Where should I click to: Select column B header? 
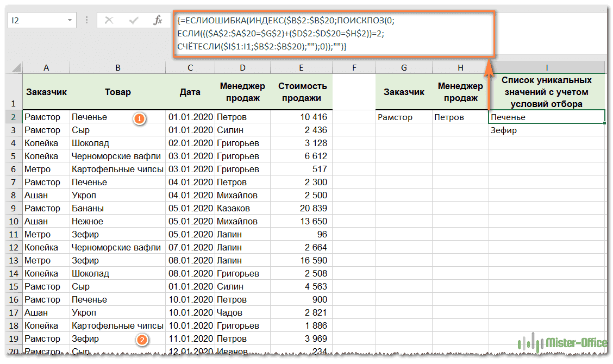117,68
